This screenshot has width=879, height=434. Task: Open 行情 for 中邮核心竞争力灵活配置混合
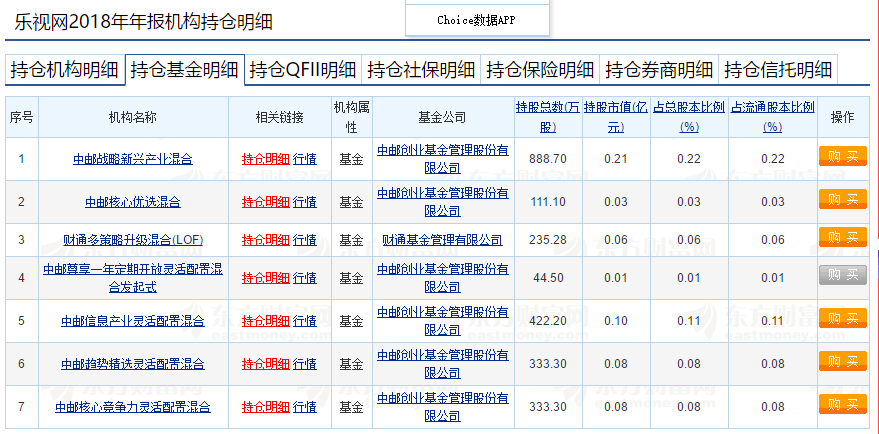304,407
